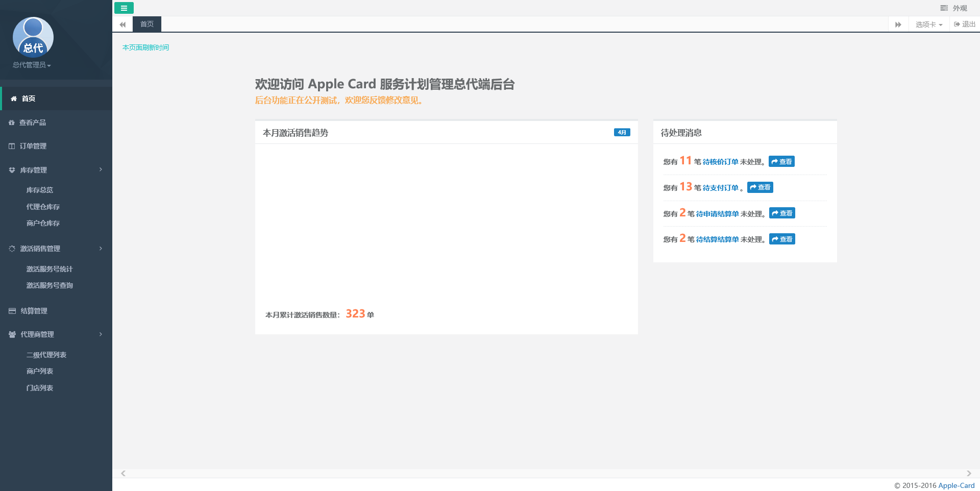Screen dimensions: 980x491
Task: Toggle the green hamburger sidebar button
Action: point(124,8)
